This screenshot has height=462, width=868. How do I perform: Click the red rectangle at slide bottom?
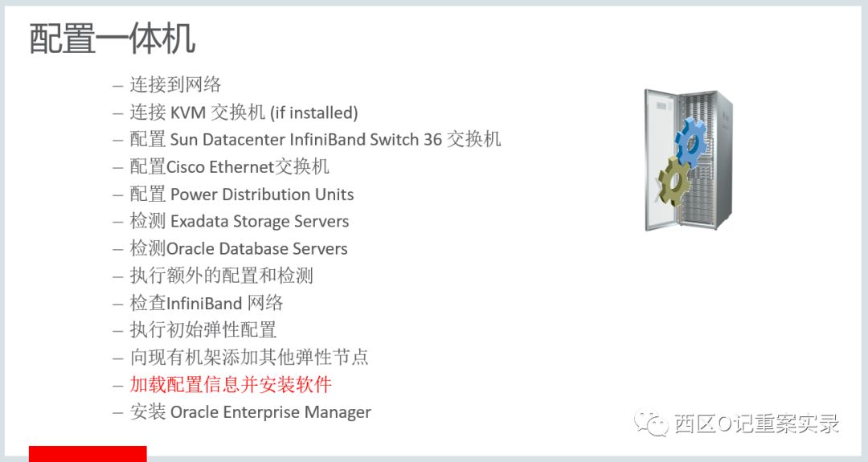(88, 454)
